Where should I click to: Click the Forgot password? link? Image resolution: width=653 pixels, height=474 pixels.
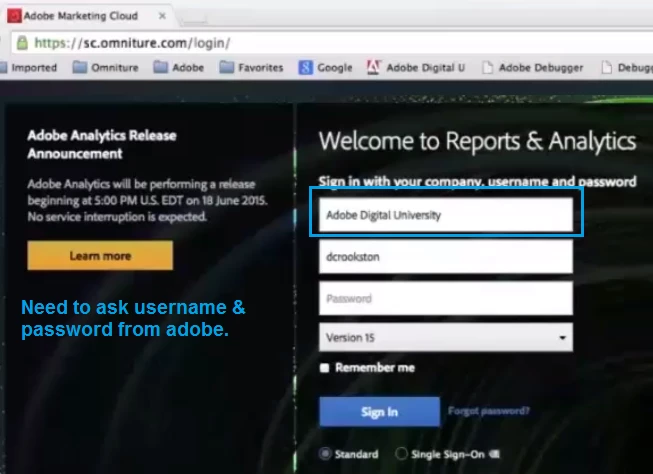[x=489, y=411]
